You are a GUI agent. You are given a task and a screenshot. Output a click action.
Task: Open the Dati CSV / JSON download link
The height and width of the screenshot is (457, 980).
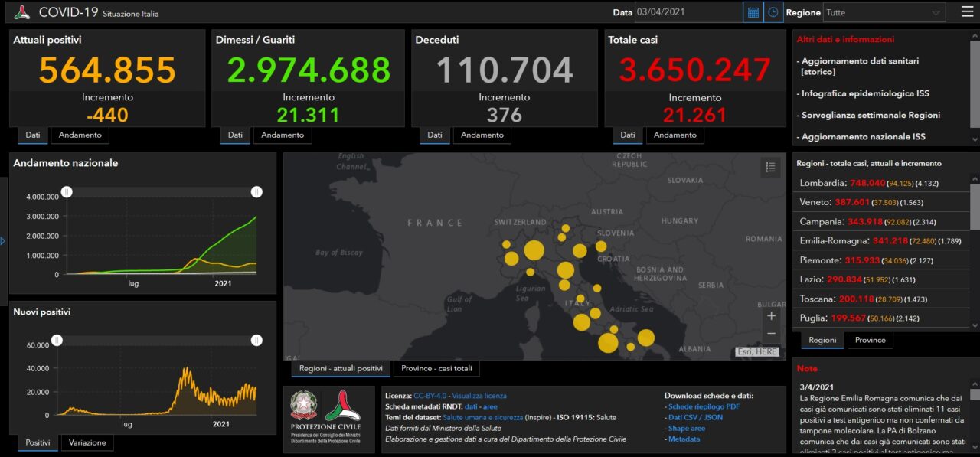tap(697, 417)
